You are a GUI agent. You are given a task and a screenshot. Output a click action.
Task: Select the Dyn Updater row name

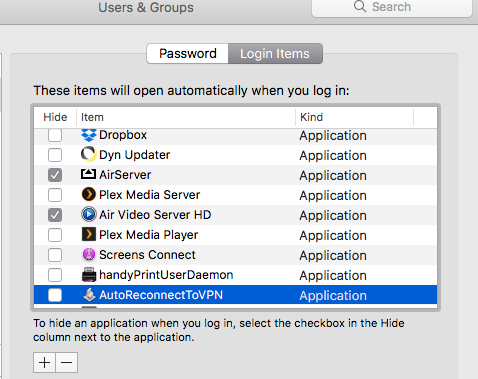[x=135, y=155]
